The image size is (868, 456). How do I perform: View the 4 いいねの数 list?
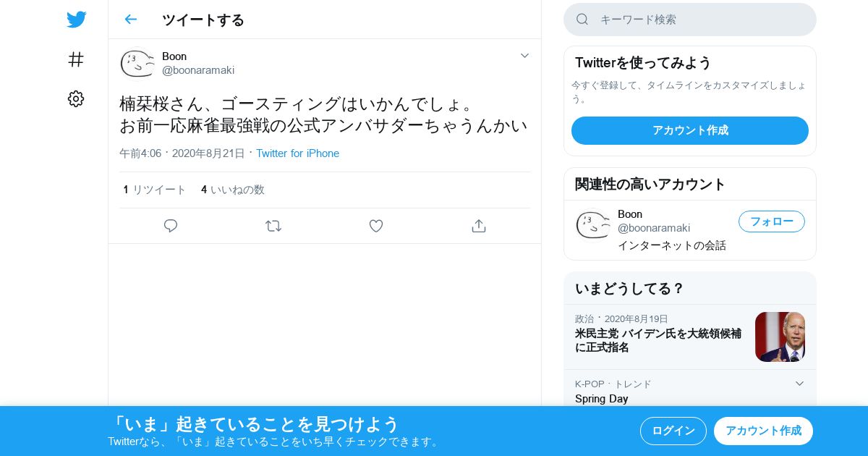point(233,190)
